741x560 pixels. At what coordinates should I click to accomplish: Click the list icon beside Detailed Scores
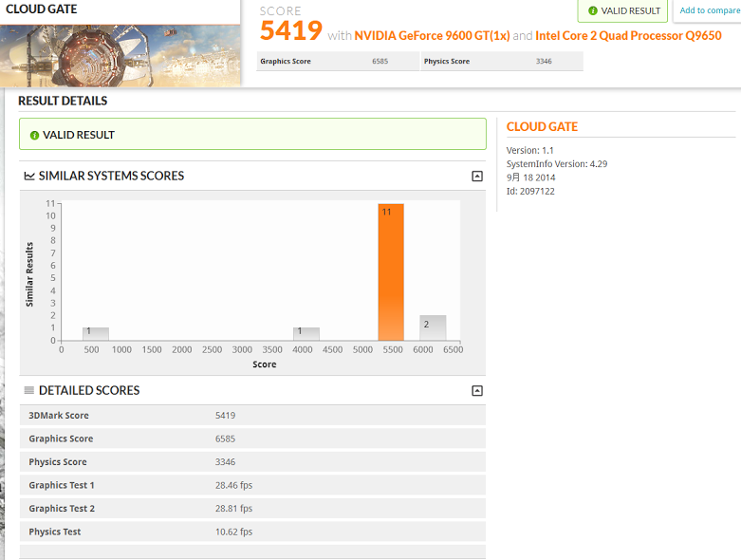29,390
